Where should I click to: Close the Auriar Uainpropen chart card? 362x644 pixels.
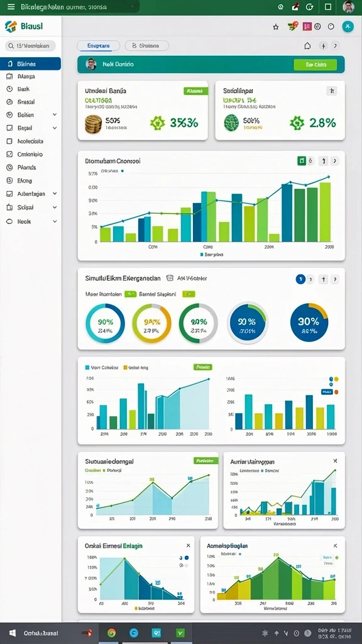[x=336, y=461]
